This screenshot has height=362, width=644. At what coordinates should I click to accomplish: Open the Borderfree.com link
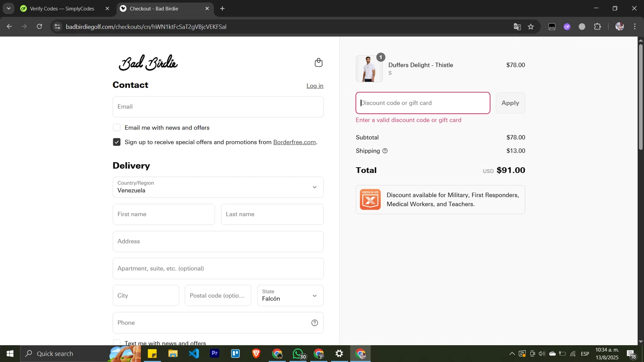pos(295,142)
